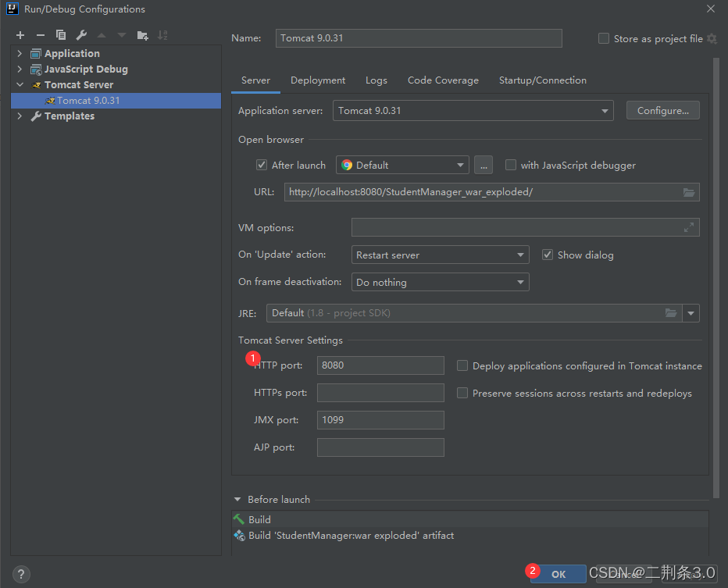Enable Store as project file
Image resolution: width=728 pixels, height=588 pixels.
pos(604,38)
